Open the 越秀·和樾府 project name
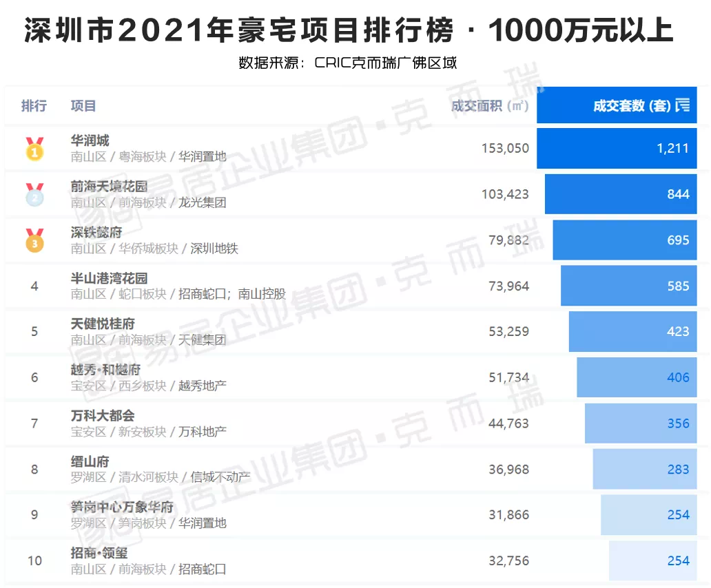711x588 pixels. click(105, 370)
